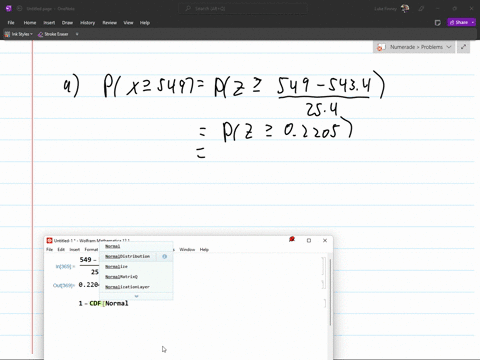
Task: Expand the quick access toolbar customize arrow
Action: (77, 34)
